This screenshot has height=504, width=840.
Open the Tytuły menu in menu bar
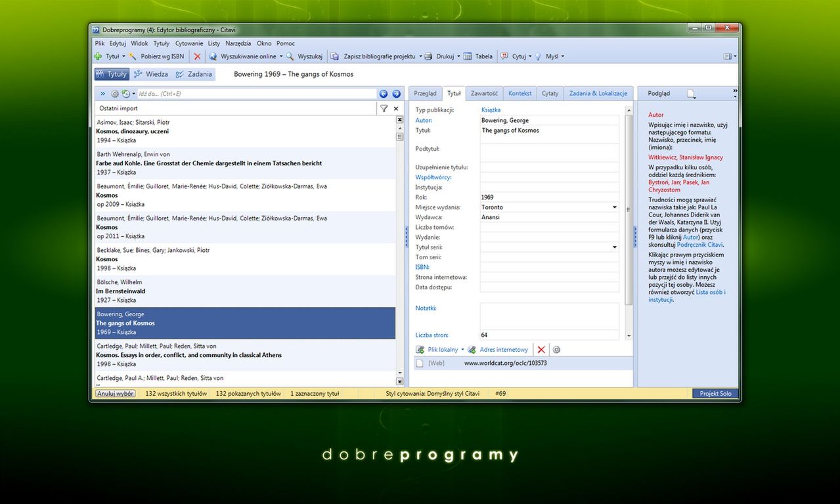click(162, 43)
